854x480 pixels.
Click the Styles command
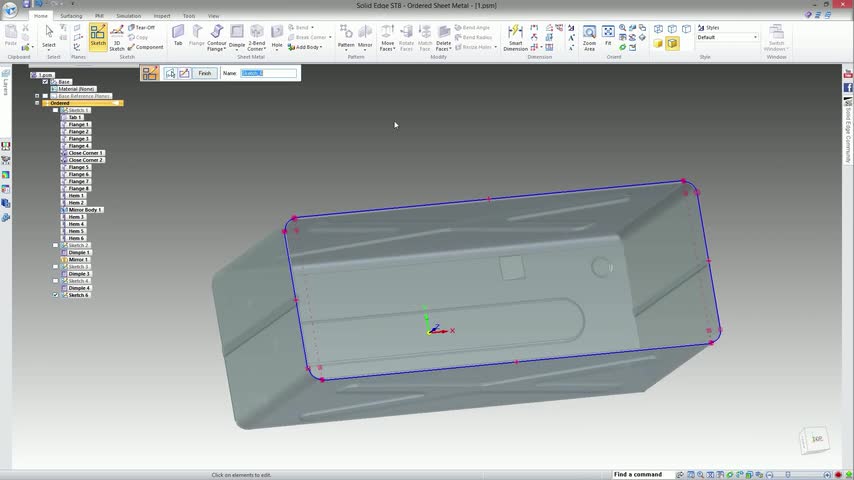coord(709,28)
